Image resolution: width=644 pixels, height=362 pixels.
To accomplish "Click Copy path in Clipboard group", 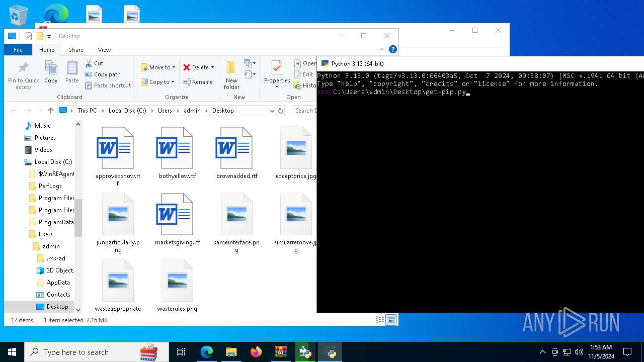I will click(103, 74).
